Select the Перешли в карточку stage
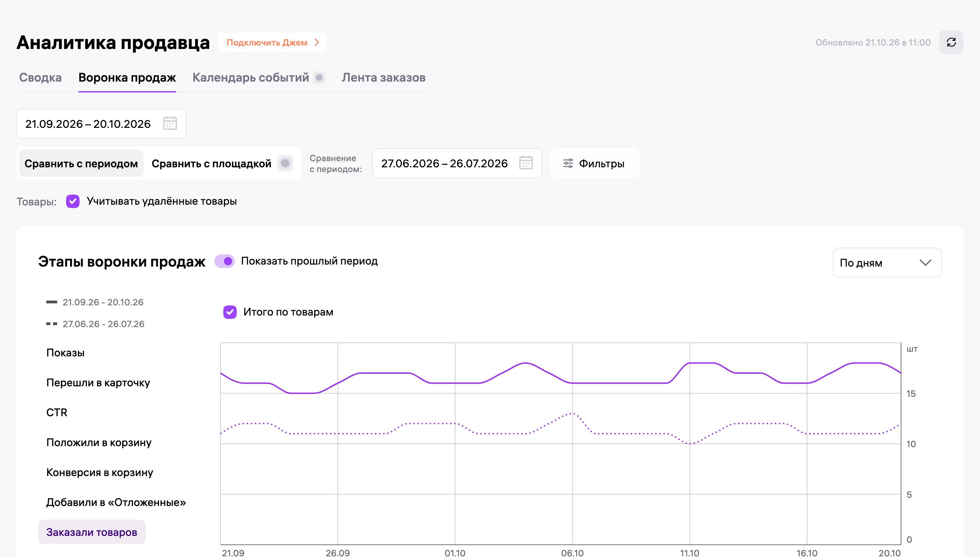The height and width of the screenshot is (557, 980). tap(98, 383)
